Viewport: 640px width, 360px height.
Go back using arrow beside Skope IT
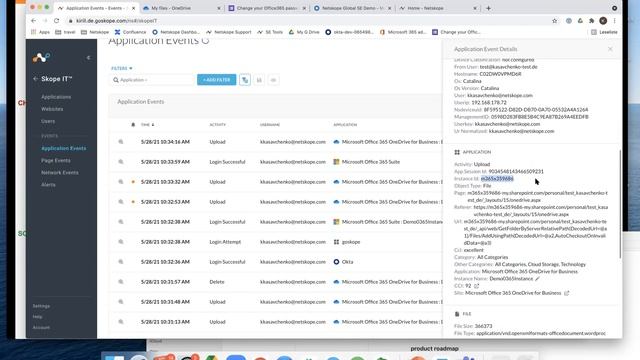click(x=36, y=79)
